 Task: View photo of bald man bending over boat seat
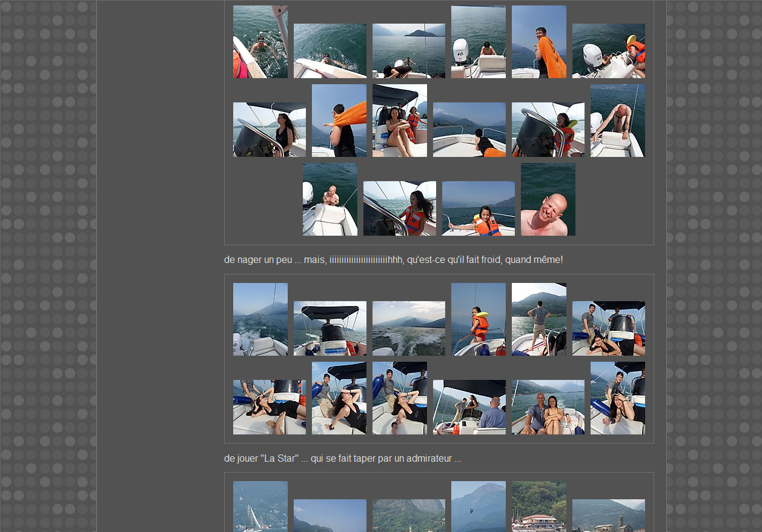617,121
